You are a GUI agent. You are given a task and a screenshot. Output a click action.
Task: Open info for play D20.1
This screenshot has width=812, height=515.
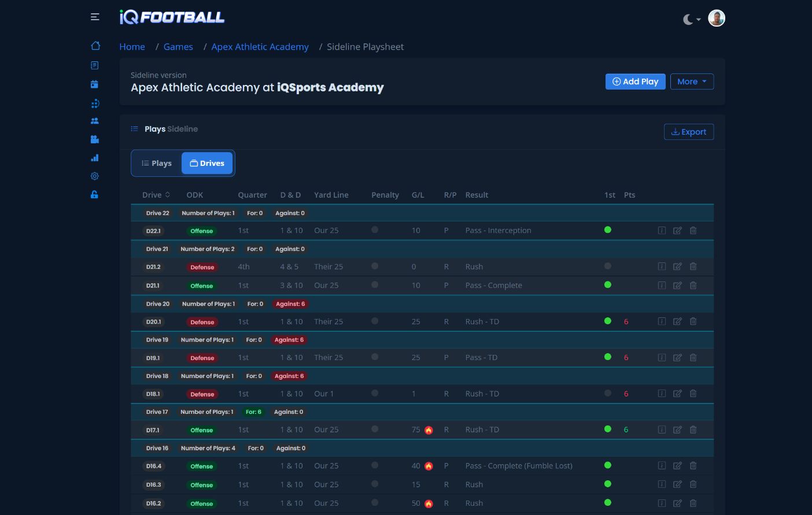pyautogui.click(x=662, y=321)
